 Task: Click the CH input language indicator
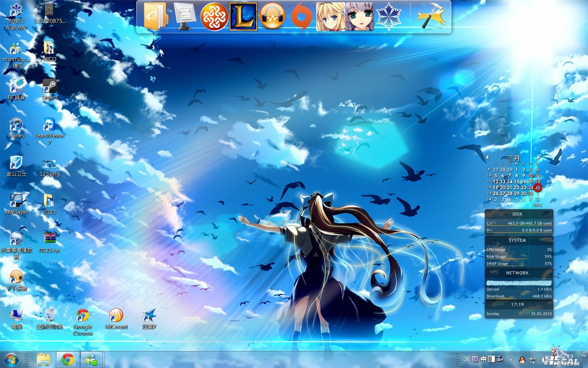point(465,359)
